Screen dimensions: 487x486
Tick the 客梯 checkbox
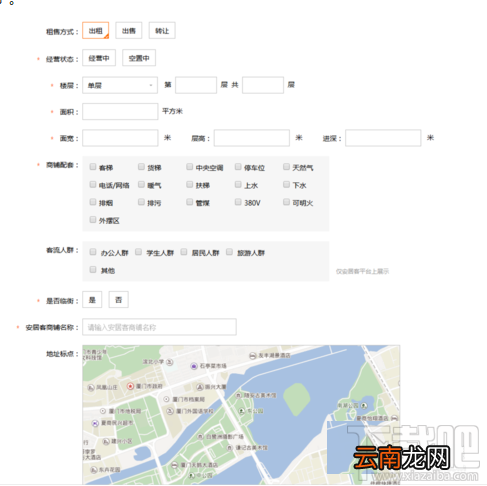[93, 167]
